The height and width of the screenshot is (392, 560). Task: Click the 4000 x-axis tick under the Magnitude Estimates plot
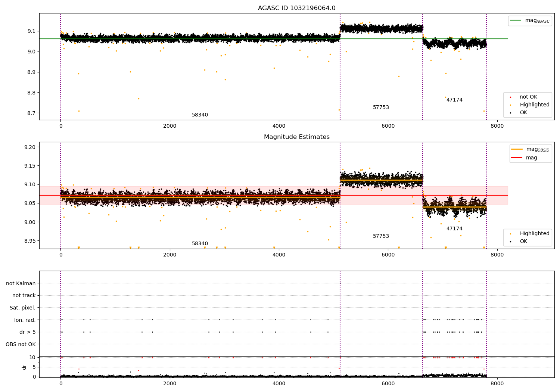point(279,255)
